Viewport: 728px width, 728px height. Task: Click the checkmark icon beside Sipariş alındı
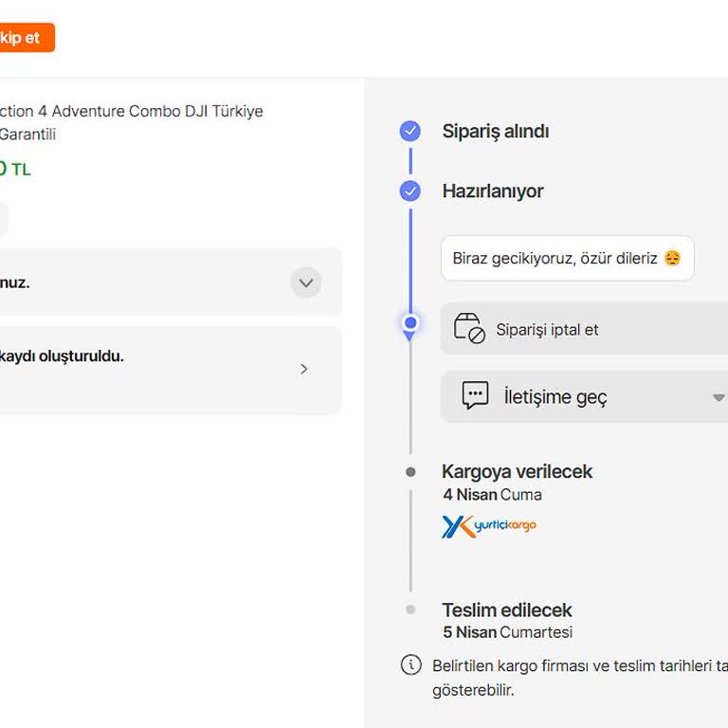point(409,132)
